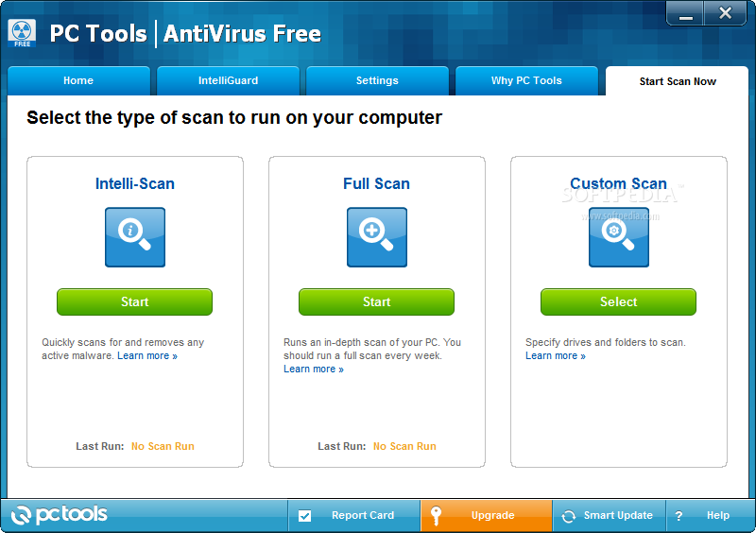Open Learn more link for Intelli-Scan
Screen dimensions: 756x533
tap(146, 356)
